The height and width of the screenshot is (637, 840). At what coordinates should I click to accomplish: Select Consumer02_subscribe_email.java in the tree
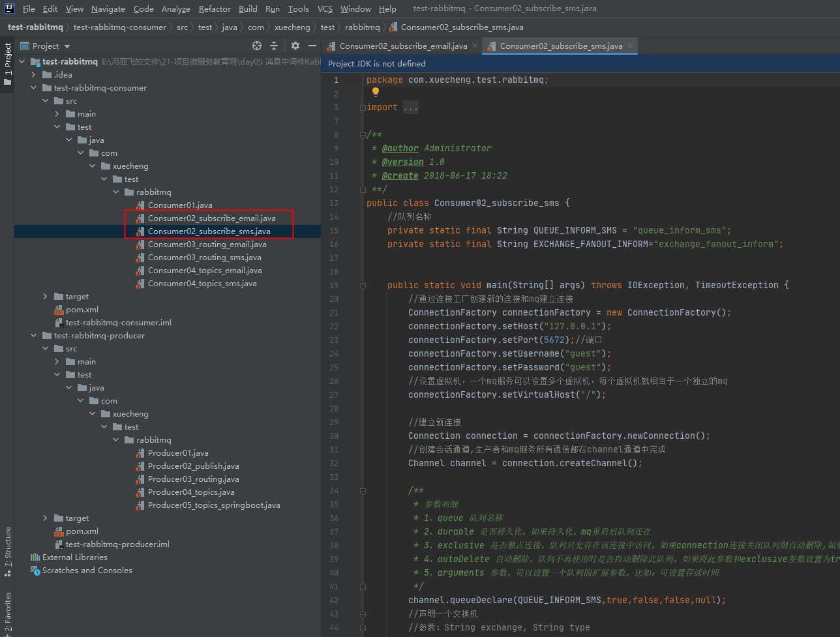[211, 218]
